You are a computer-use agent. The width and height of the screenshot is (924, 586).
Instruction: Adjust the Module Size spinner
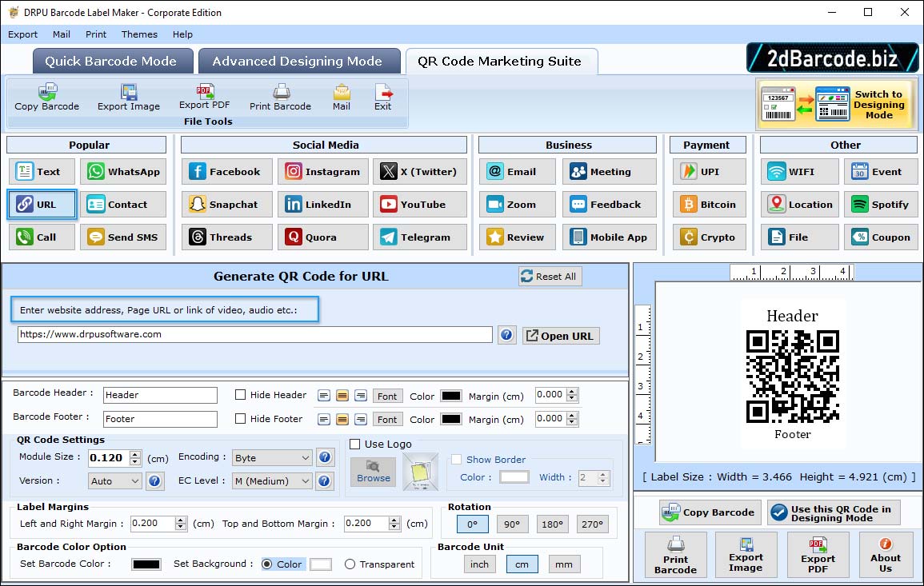[135, 457]
